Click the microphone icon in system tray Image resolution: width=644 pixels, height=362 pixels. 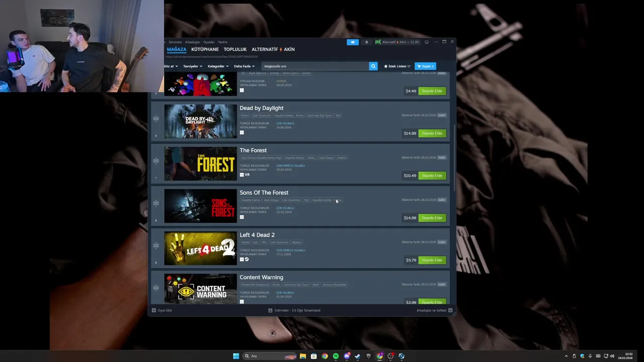pos(590,356)
